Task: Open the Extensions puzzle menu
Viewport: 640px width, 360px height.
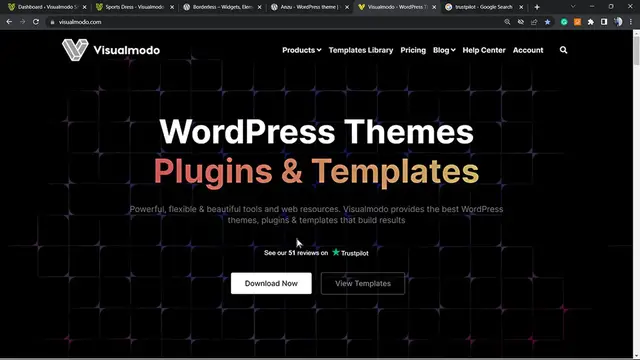Action: [x=591, y=22]
